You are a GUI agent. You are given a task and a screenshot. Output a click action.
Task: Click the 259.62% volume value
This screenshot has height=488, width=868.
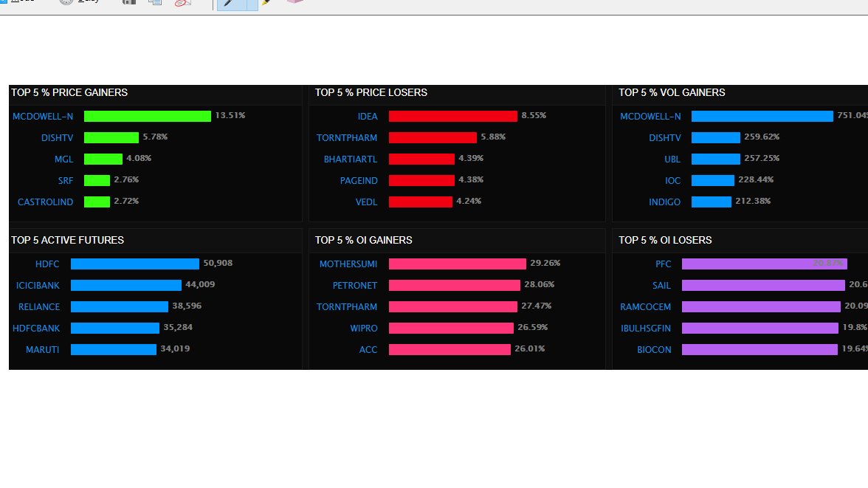[x=762, y=137]
